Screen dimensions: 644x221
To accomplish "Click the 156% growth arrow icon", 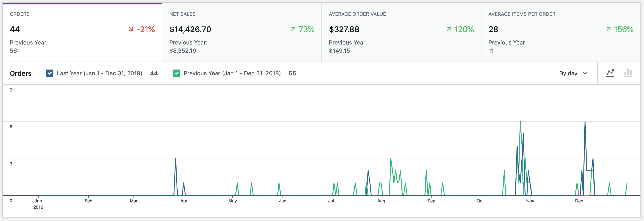I will pyautogui.click(x=609, y=29).
